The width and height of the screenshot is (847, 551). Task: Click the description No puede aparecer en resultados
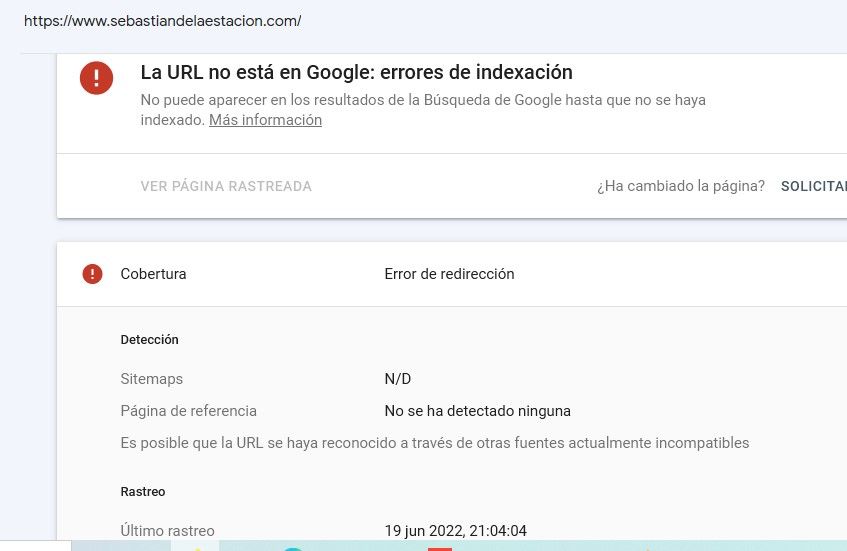click(423, 110)
